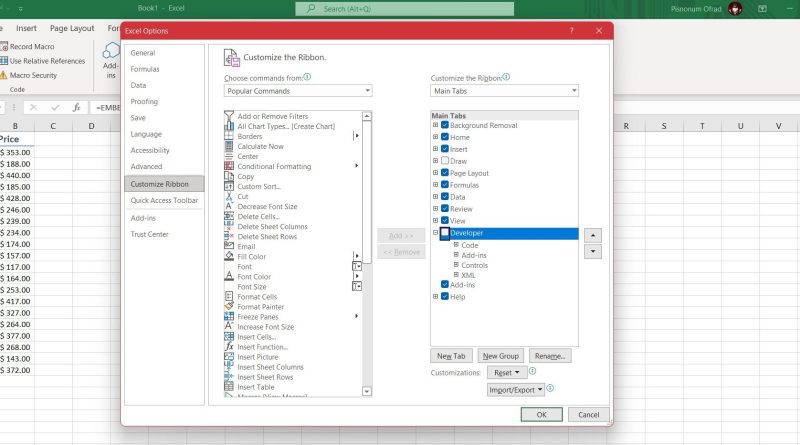The image size is (800, 445).
Task: Click the Record Macro icon in ribbon
Action: (x=4, y=46)
